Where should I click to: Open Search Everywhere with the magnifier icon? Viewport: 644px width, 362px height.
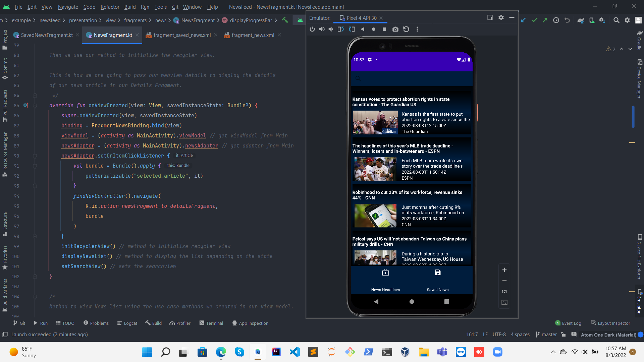click(616, 20)
